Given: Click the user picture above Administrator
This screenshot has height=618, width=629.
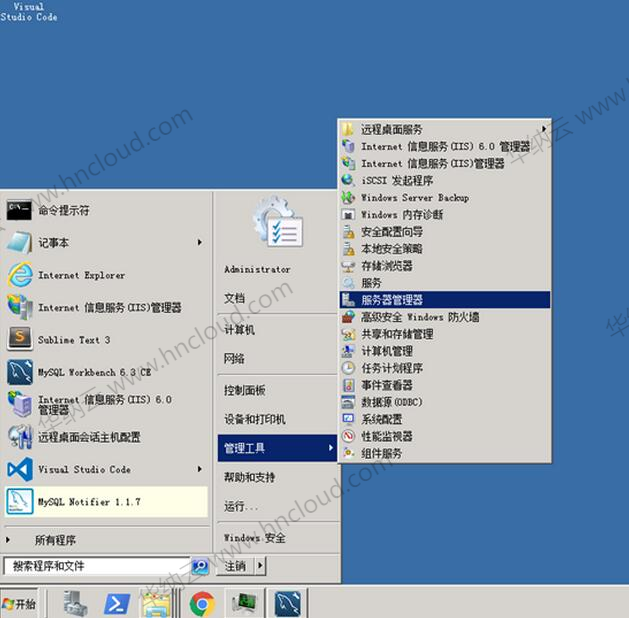Looking at the screenshot, I should tap(278, 222).
